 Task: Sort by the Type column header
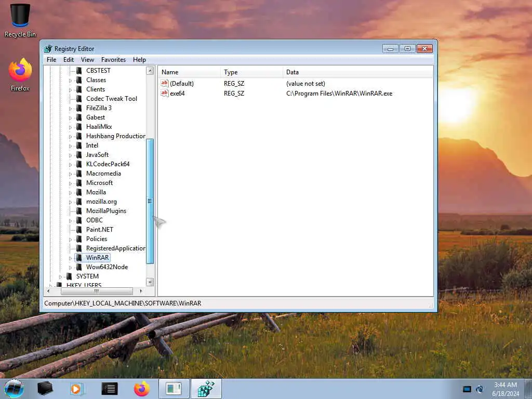point(252,72)
